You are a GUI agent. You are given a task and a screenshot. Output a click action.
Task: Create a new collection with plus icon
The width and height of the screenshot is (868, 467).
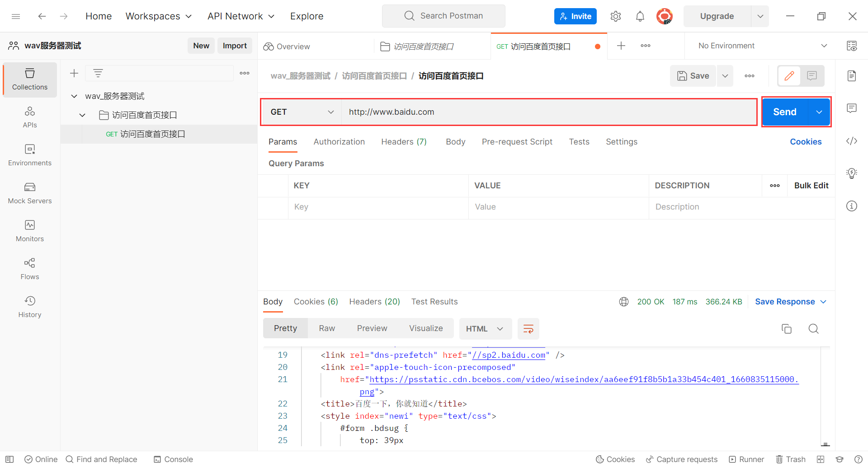(x=74, y=73)
